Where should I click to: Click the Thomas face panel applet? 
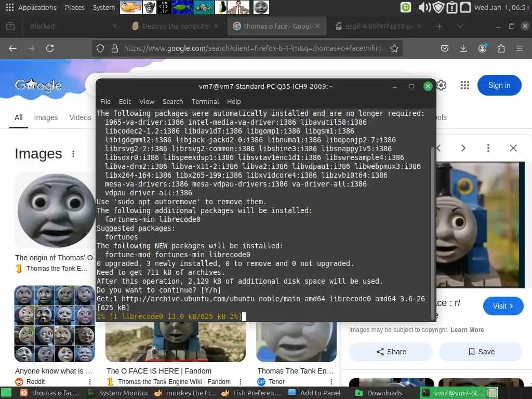pos(261,7)
